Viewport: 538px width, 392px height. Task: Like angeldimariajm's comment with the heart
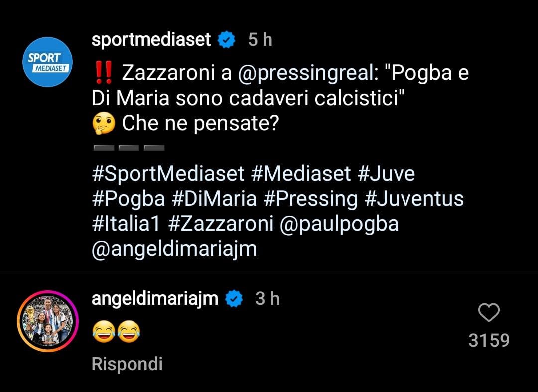pyautogui.click(x=488, y=313)
